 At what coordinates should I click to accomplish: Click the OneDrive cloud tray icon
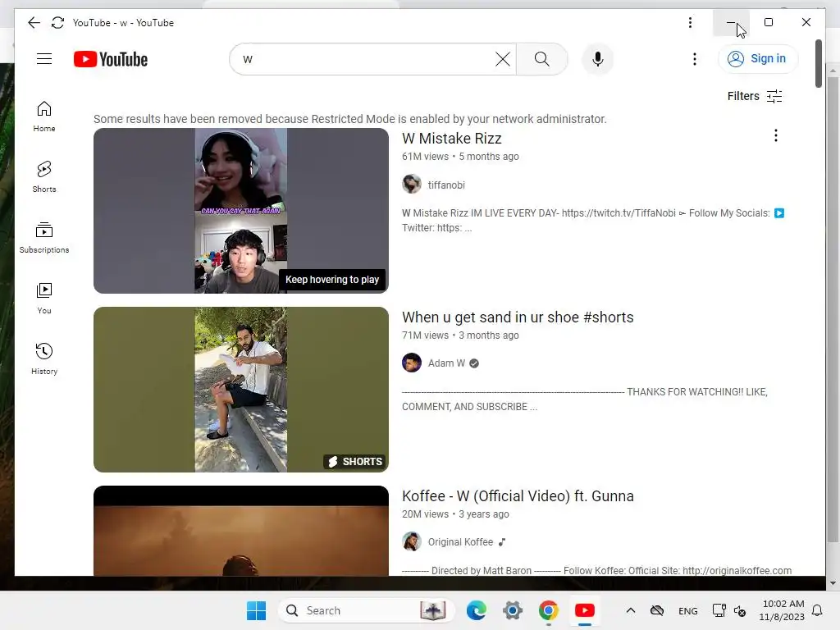click(x=657, y=610)
